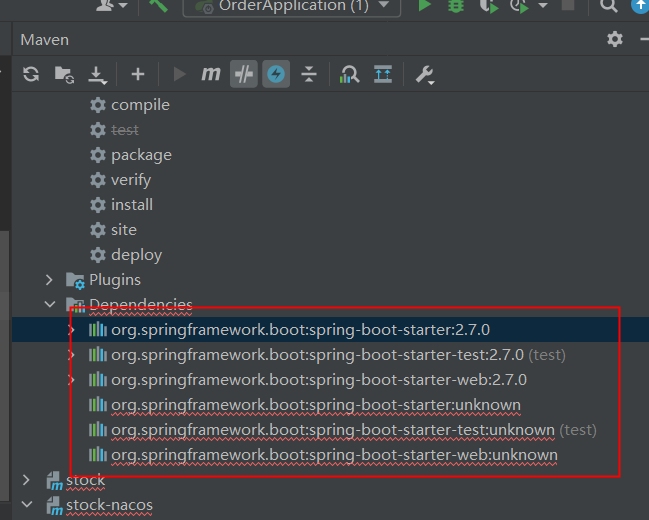Click the Run Maven Build play icon
This screenshot has width=649, height=520.
[x=179, y=75]
